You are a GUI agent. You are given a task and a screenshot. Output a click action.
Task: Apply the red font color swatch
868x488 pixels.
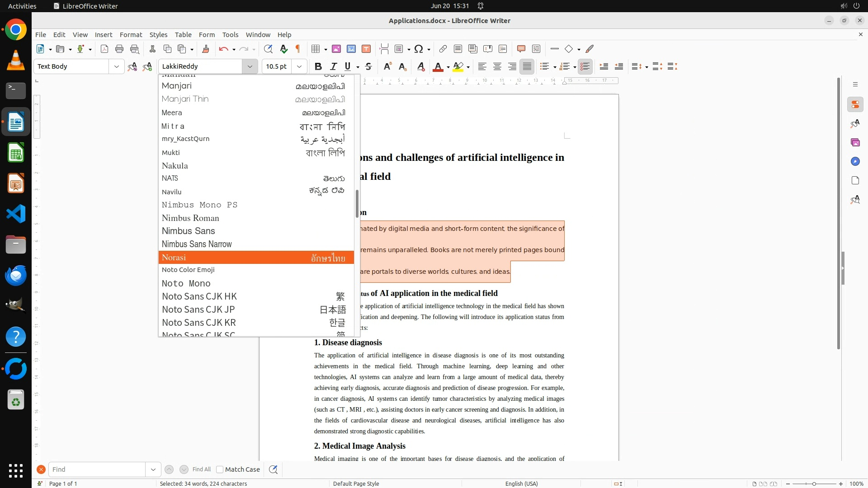coord(438,66)
